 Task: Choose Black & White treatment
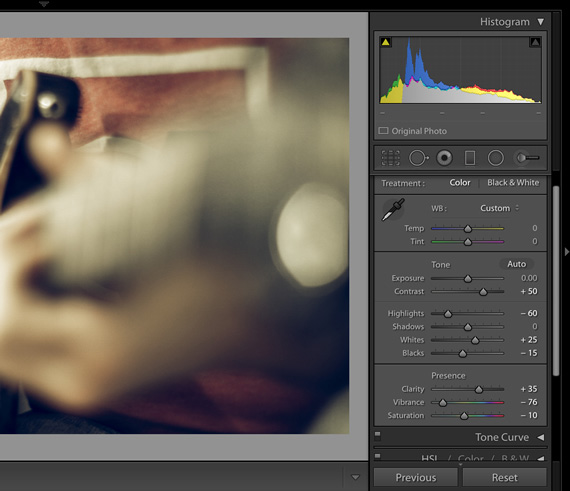pos(513,182)
